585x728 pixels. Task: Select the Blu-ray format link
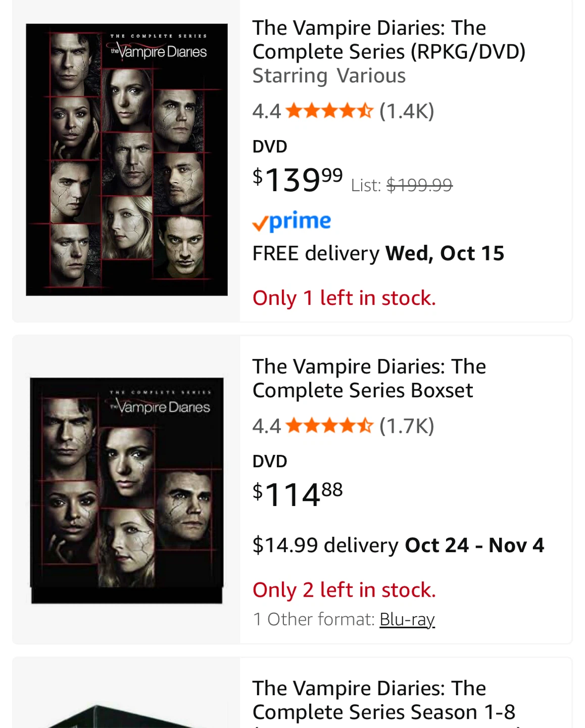coord(407,619)
